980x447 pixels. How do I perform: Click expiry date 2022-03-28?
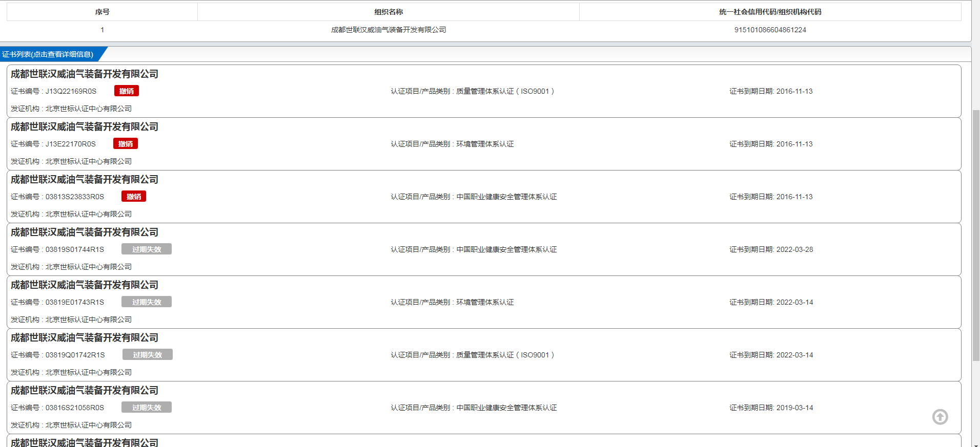794,249
